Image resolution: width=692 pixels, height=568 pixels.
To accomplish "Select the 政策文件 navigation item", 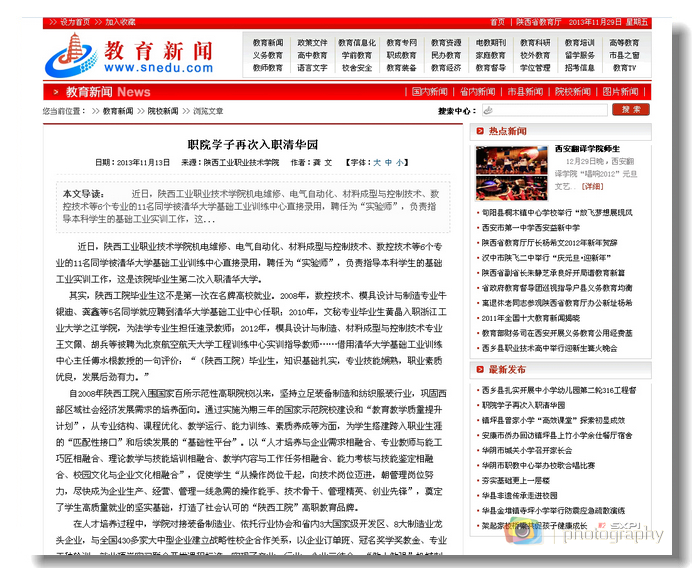I will tap(312, 43).
